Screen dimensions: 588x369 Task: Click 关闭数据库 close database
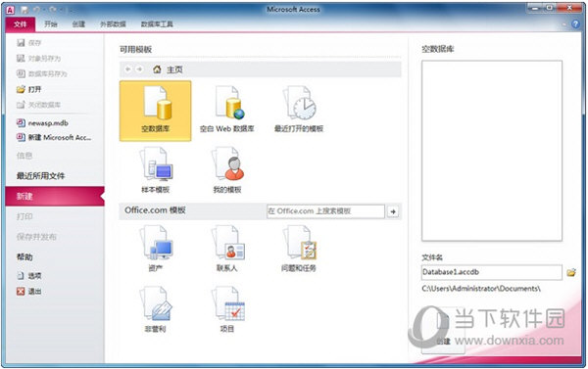pos(38,105)
